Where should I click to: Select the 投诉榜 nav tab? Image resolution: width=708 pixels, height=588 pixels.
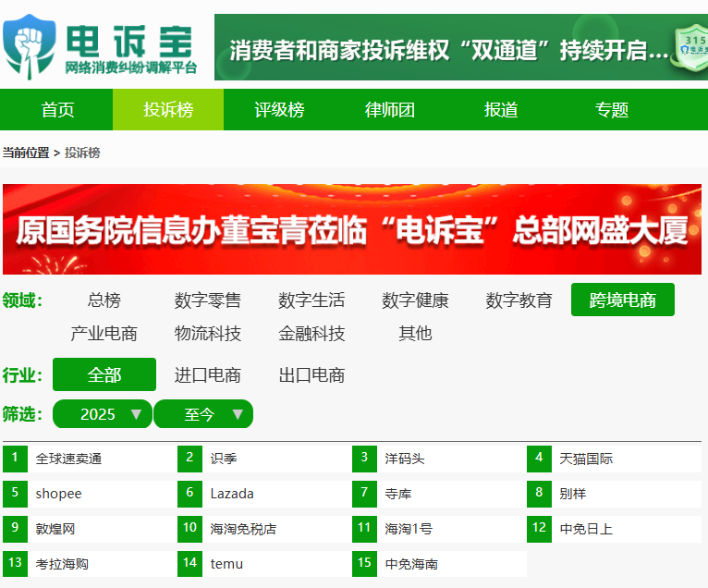(x=168, y=110)
